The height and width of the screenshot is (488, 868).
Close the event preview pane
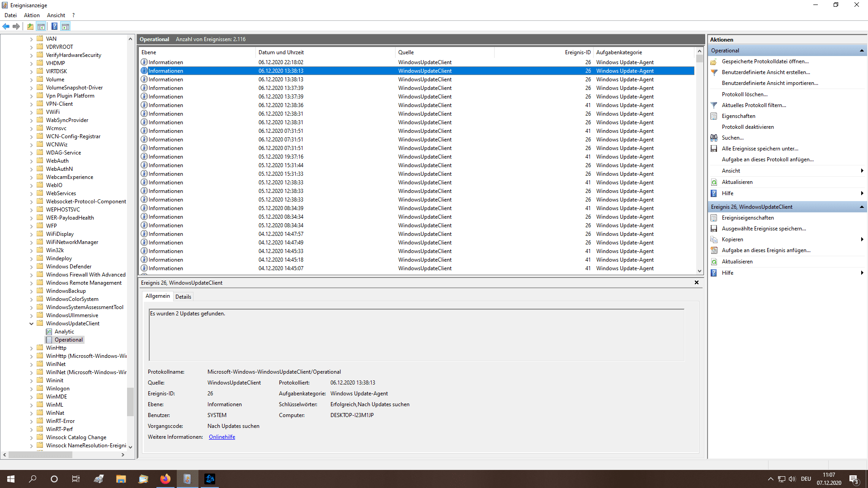(x=697, y=282)
